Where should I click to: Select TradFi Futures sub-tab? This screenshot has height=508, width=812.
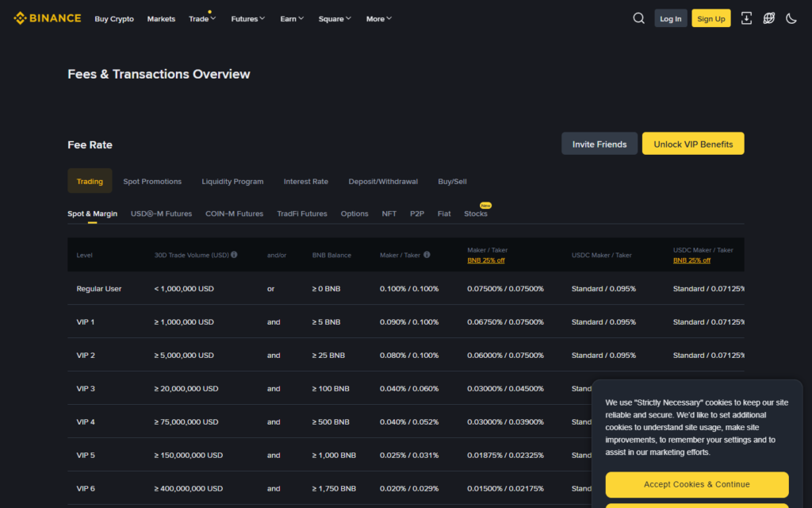pyautogui.click(x=302, y=214)
